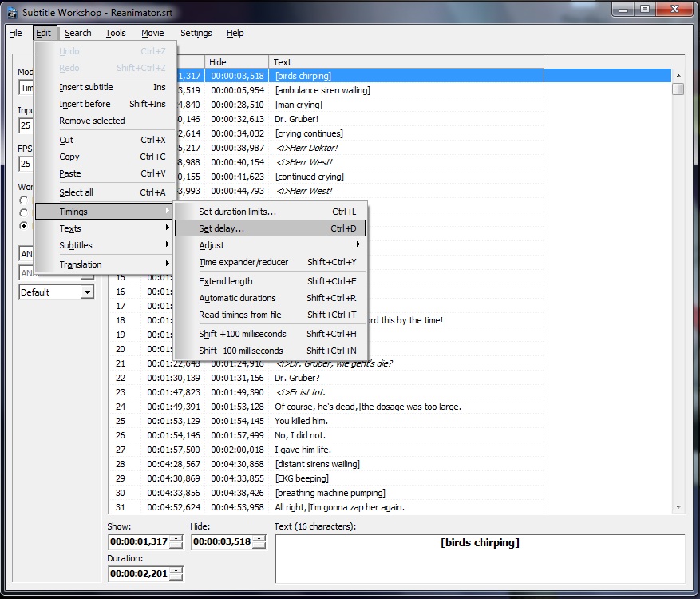
Task: Choose Set delay... option
Action: tap(271, 228)
